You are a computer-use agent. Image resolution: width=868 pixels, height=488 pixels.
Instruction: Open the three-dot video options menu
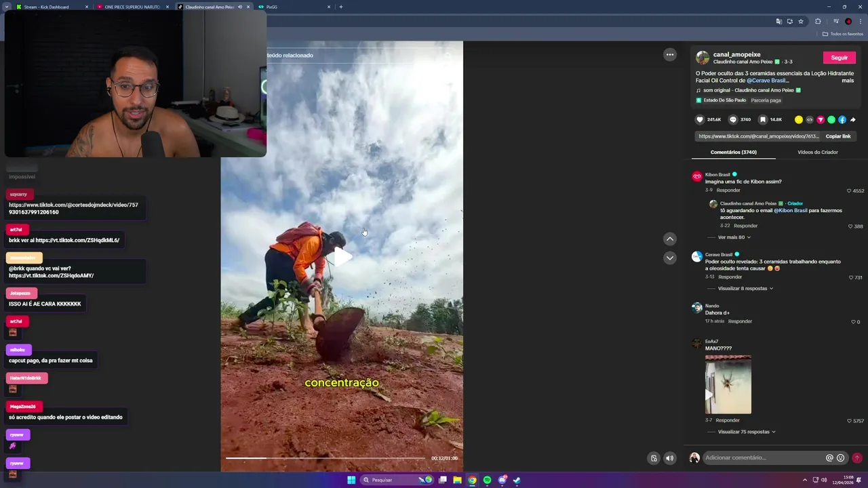point(670,55)
